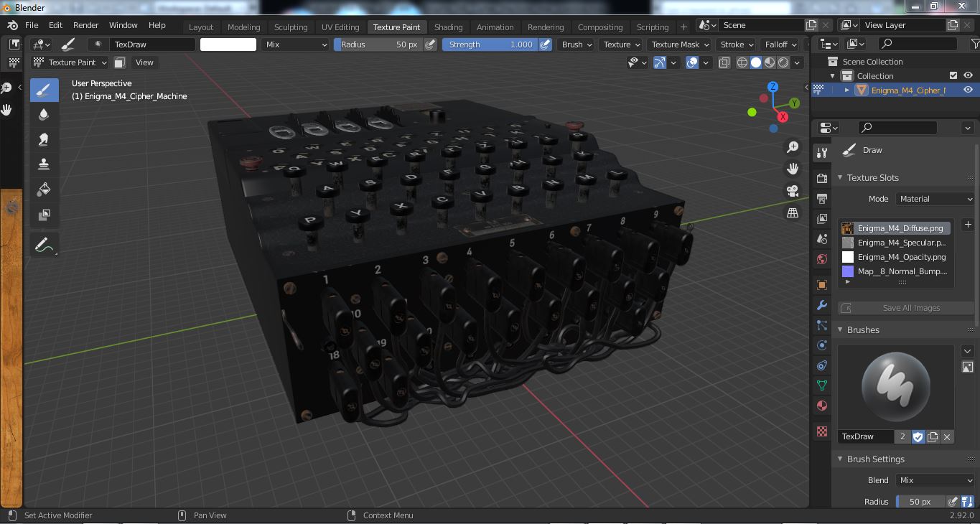Collapse the Brush Settings panel

(x=841, y=459)
